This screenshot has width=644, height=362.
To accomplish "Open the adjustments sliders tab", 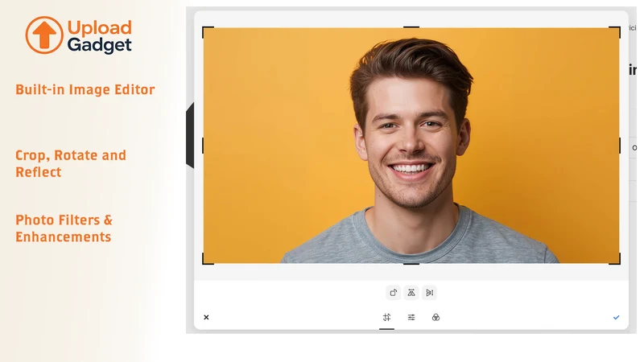I will click(411, 317).
